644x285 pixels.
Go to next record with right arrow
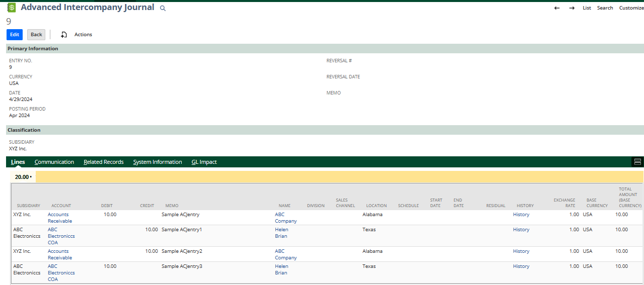pyautogui.click(x=572, y=8)
